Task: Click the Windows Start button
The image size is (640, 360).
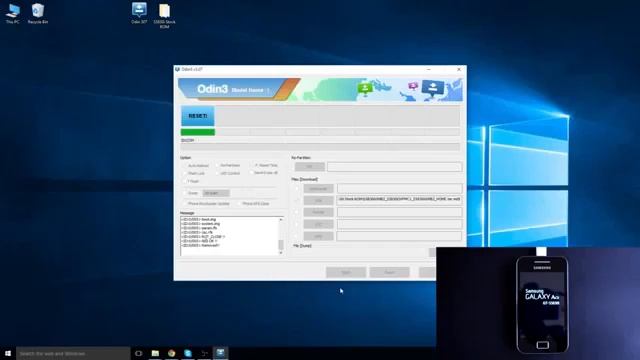Action: (8, 353)
